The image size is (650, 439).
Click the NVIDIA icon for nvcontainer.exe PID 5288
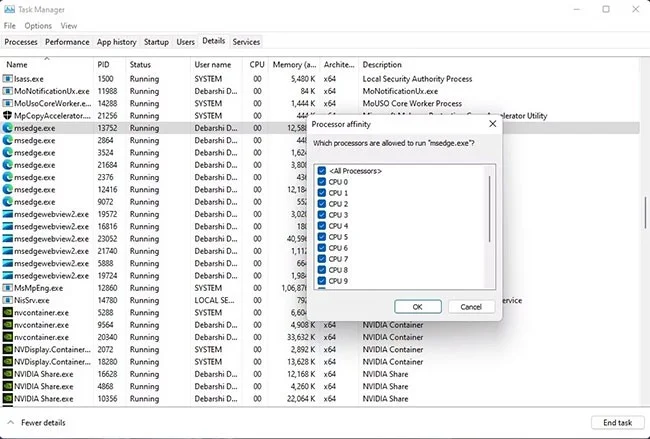click(x=8, y=312)
